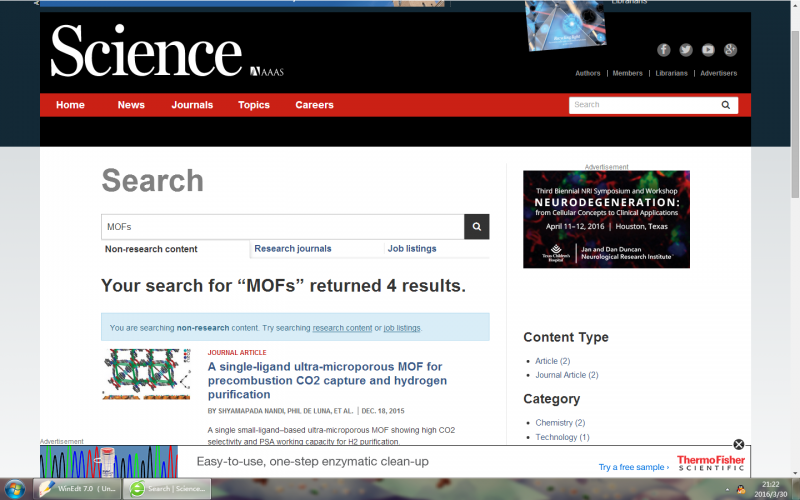The image size is (800, 500).
Task: Click into the header Search field
Action: pyautogui.click(x=644, y=105)
